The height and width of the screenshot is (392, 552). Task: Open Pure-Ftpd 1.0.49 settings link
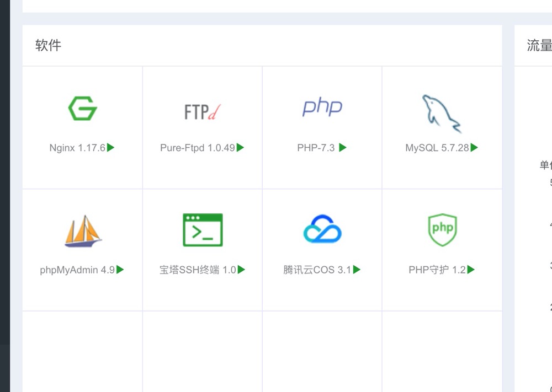coord(198,148)
